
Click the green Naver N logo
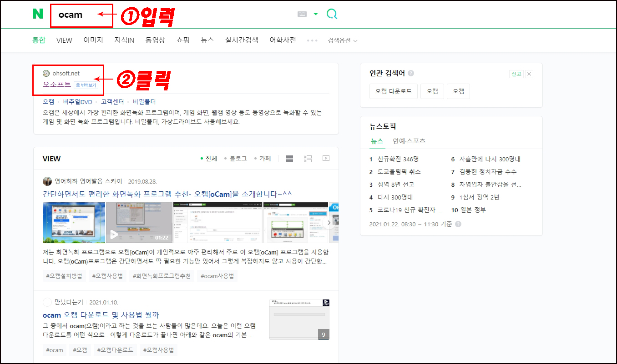pos(38,14)
